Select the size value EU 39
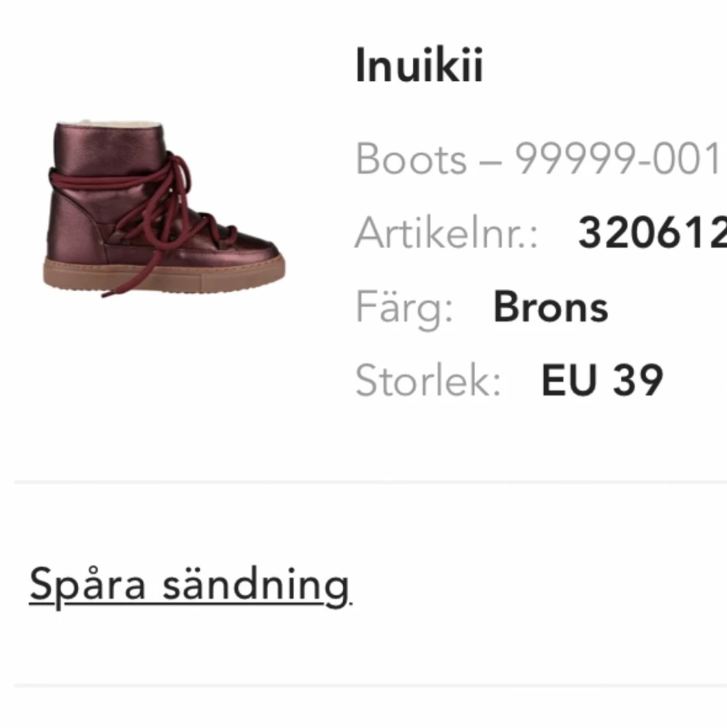The width and height of the screenshot is (727, 728). coord(602,380)
